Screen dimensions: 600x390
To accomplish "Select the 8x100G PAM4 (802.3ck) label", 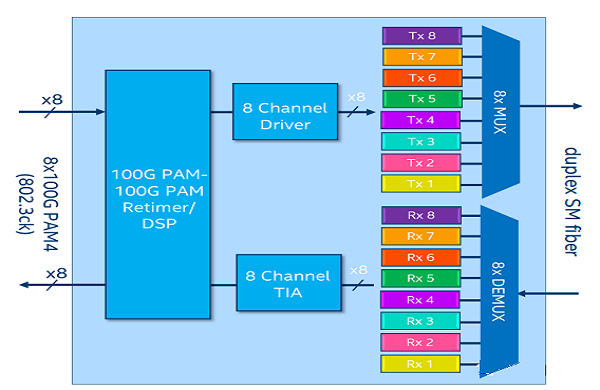I will [x=38, y=204].
